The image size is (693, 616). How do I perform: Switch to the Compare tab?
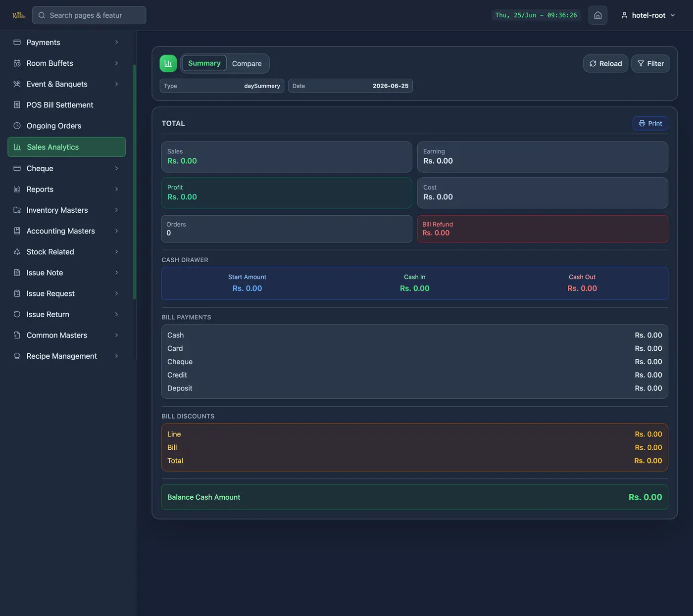click(247, 63)
